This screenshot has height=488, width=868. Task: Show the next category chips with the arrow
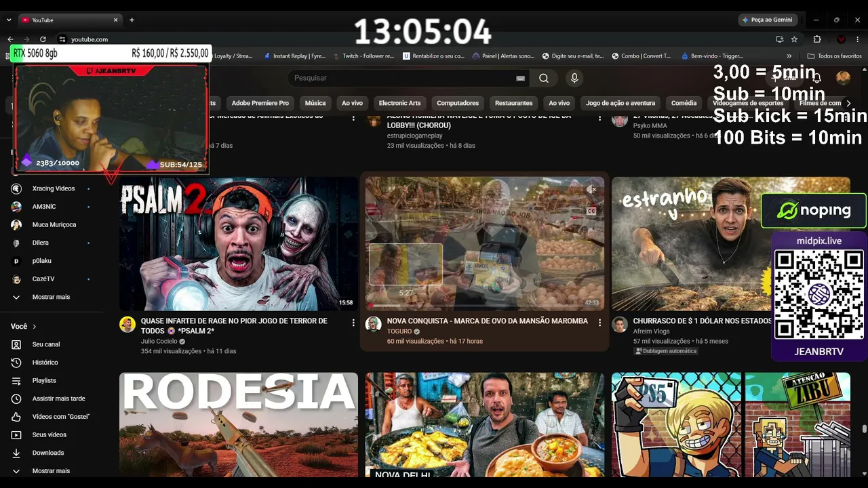848,103
